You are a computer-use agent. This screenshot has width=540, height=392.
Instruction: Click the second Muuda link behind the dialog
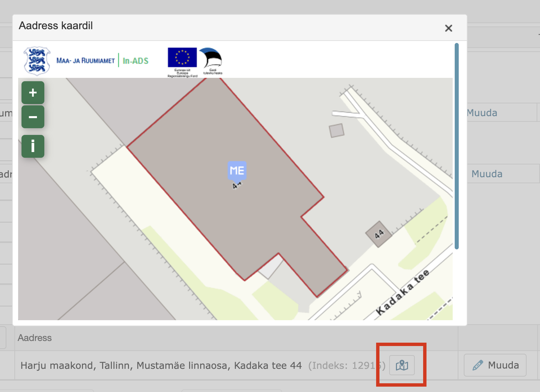[487, 174]
